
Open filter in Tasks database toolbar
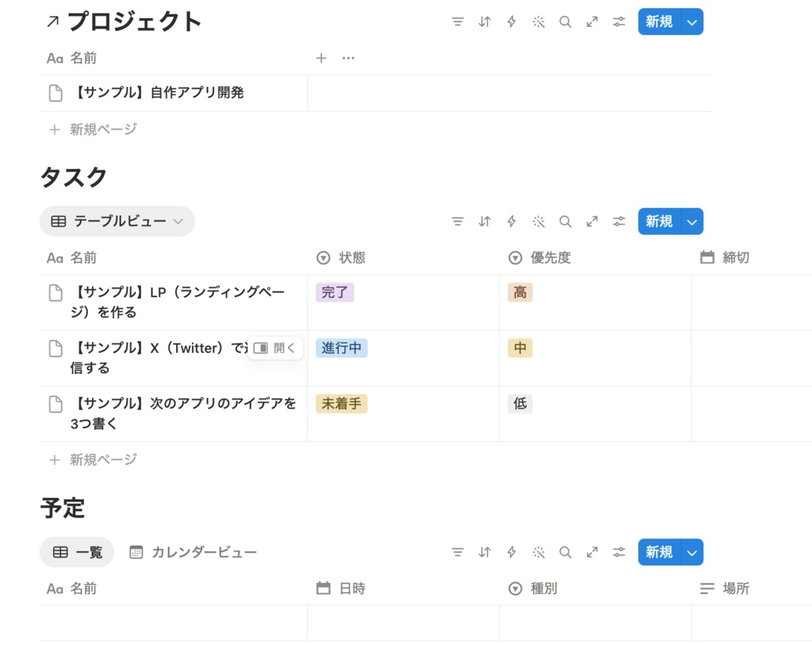458,222
